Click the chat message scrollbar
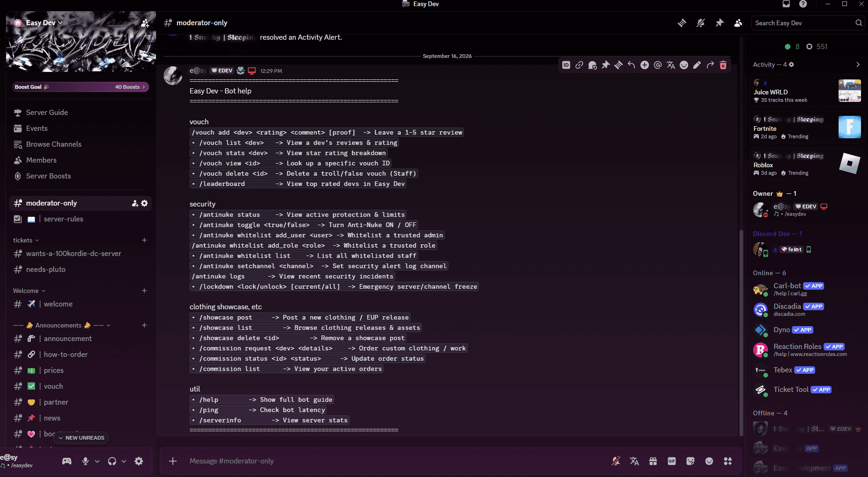Screen dimensions: 868x477 tap(741, 333)
